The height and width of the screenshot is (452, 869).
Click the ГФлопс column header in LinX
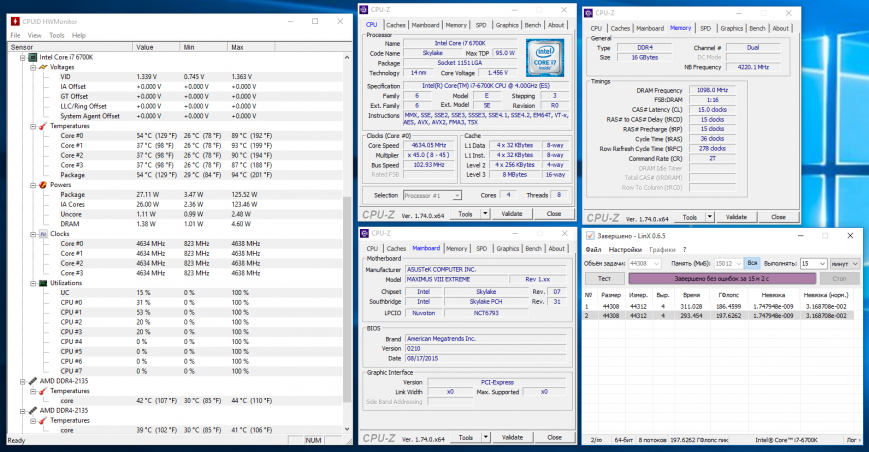pyautogui.click(x=729, y=295)
